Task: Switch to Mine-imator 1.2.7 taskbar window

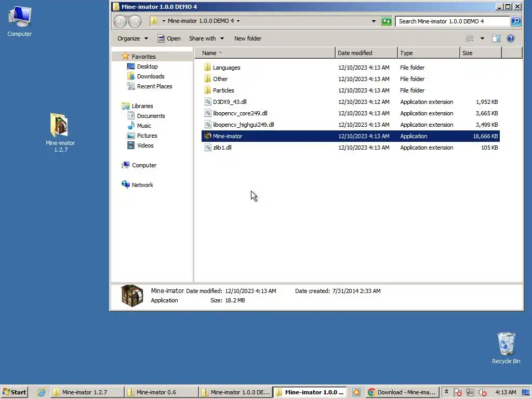Action: pyautogui.click(x=87, y=392)
